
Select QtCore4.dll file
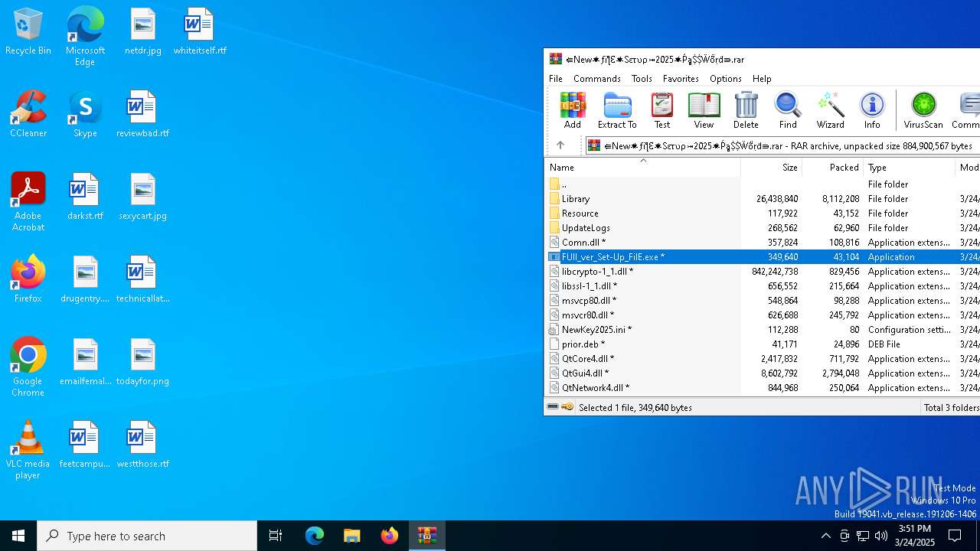[x=762, y=359]
